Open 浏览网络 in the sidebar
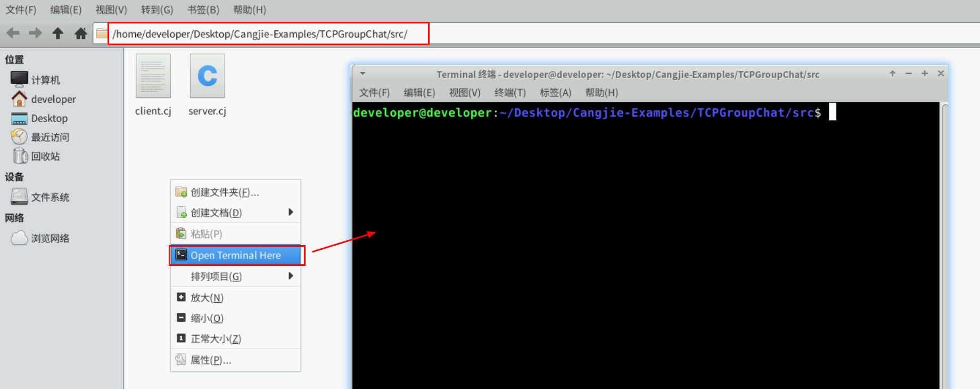 pos(40,238)
